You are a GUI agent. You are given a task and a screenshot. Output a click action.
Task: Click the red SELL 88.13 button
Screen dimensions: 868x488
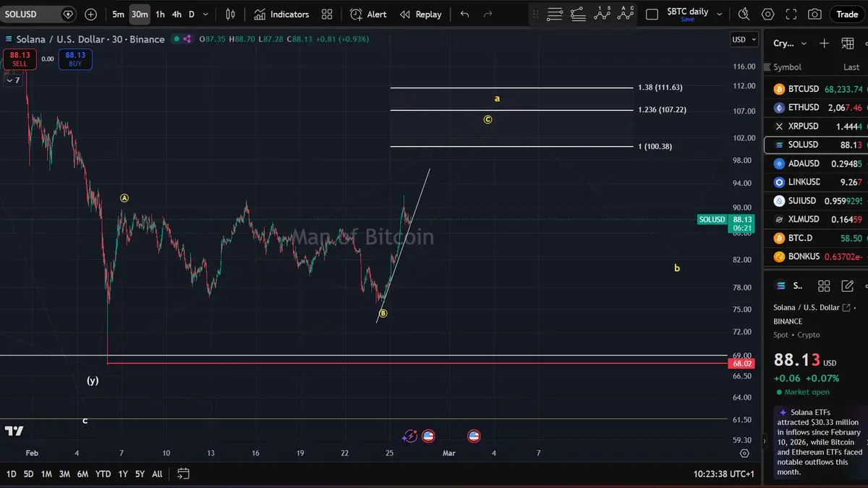pyautogui.click(x=20, y=59)
